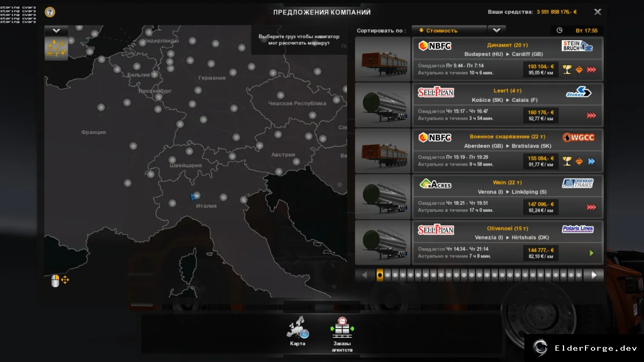The image size is (644, 362).
Task: Expand the dropdown arrow above map filters
Action: point(56,31)
